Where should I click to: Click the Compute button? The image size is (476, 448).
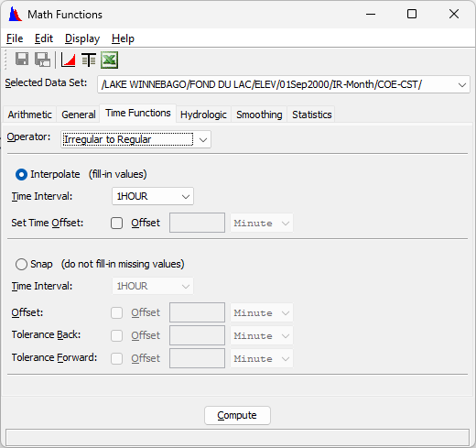237,415
